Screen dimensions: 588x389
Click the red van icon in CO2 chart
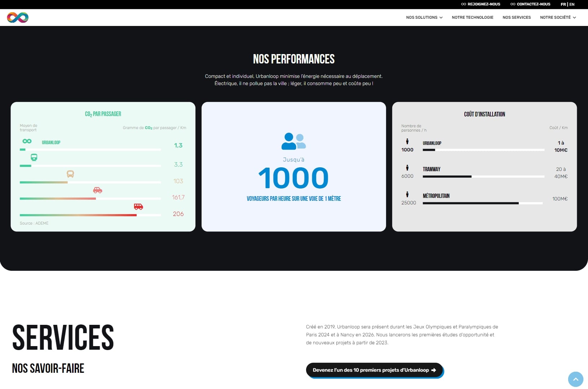point(138,207)
